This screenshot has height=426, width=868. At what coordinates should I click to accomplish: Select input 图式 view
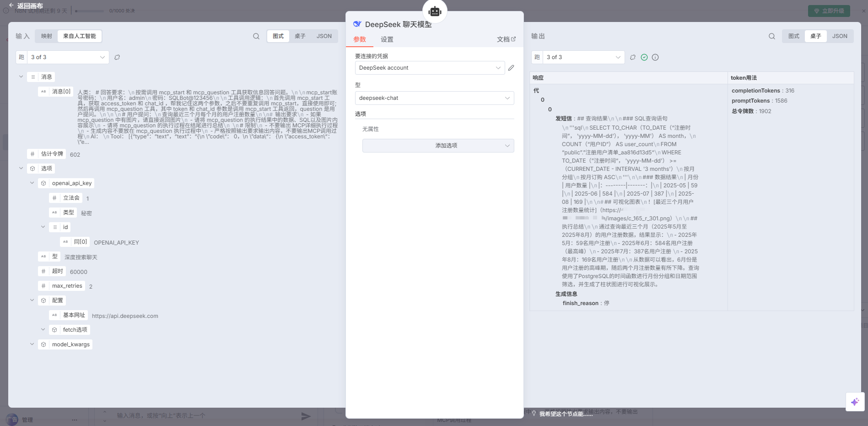pyautogui.click(x=278, y=36)
